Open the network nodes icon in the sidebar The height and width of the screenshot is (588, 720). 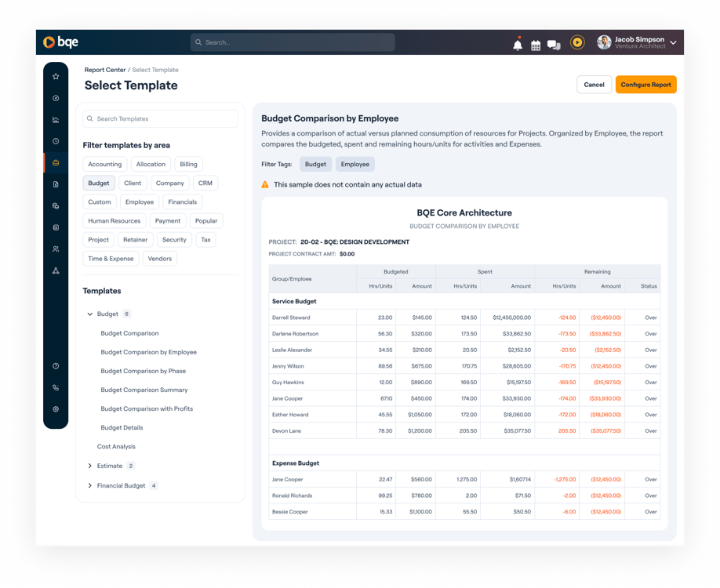click(x=56, y=270)
